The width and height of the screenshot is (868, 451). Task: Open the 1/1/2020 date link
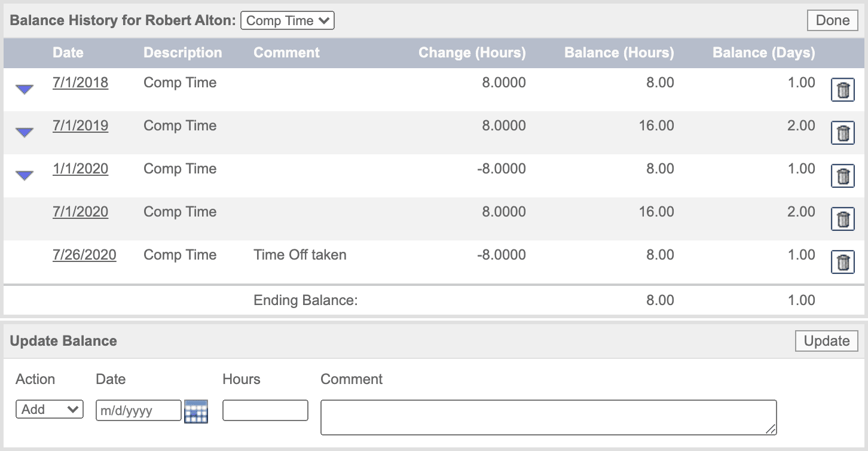pyautogui.click(x=80, y=169)
